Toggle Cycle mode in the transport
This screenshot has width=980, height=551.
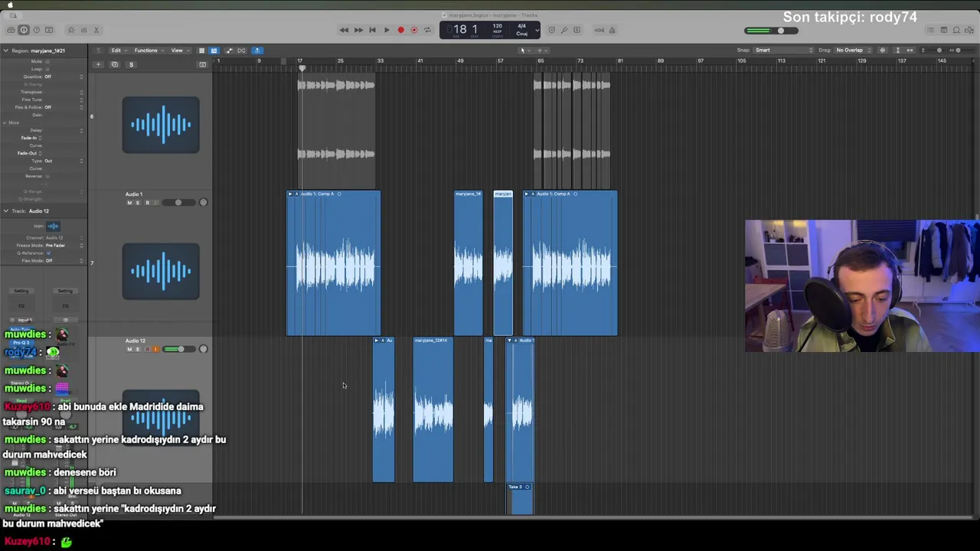427,30
